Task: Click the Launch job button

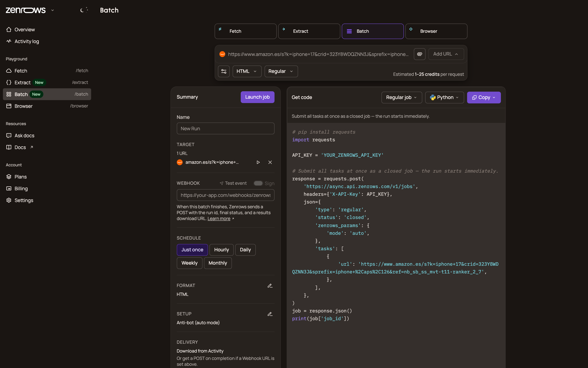Action: [x=257, y=97]
